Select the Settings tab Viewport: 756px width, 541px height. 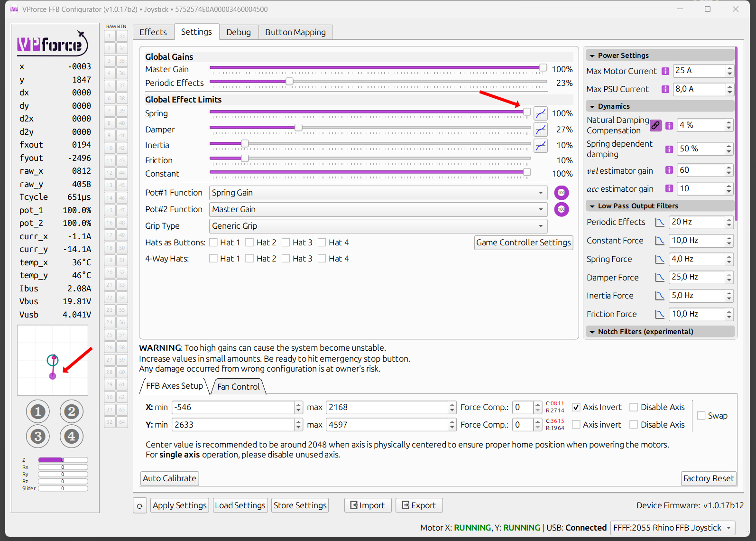196,32
